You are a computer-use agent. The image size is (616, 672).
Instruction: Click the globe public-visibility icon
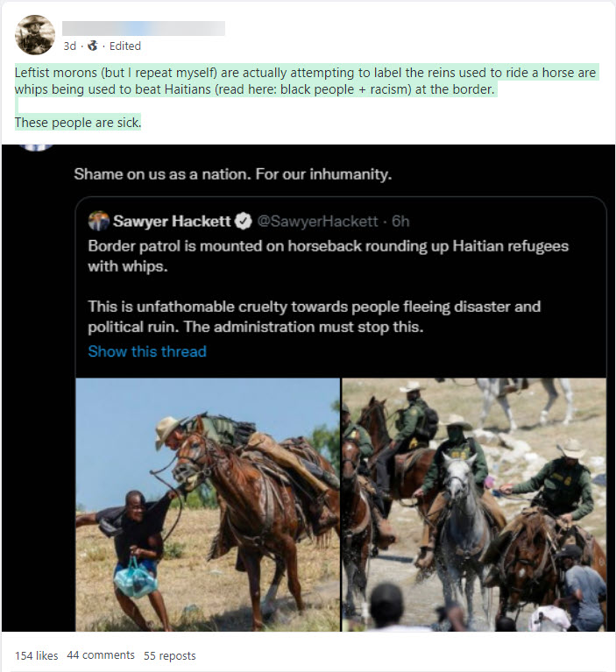pos(92,46)
